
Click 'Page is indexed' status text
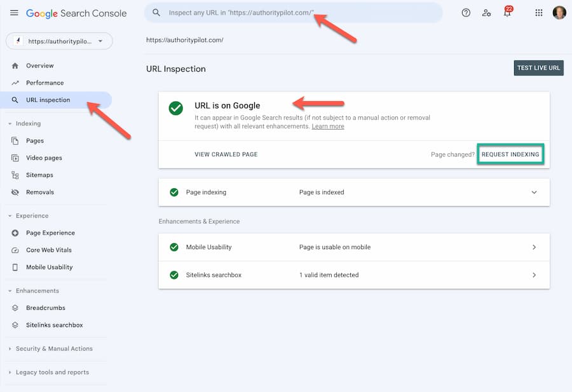tap(322, 192)
